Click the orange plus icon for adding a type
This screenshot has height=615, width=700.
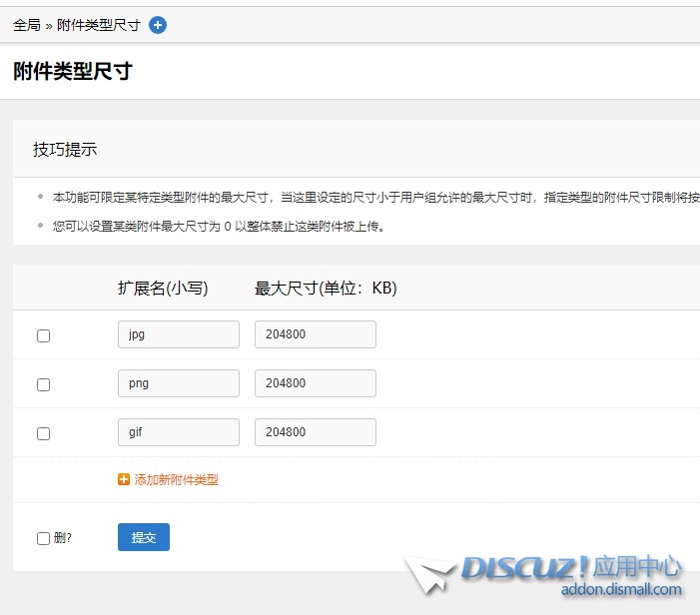(124, 479)
